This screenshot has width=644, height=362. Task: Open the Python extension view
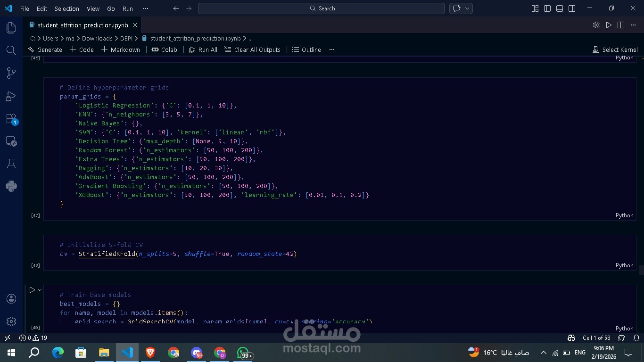click(11, 187)
